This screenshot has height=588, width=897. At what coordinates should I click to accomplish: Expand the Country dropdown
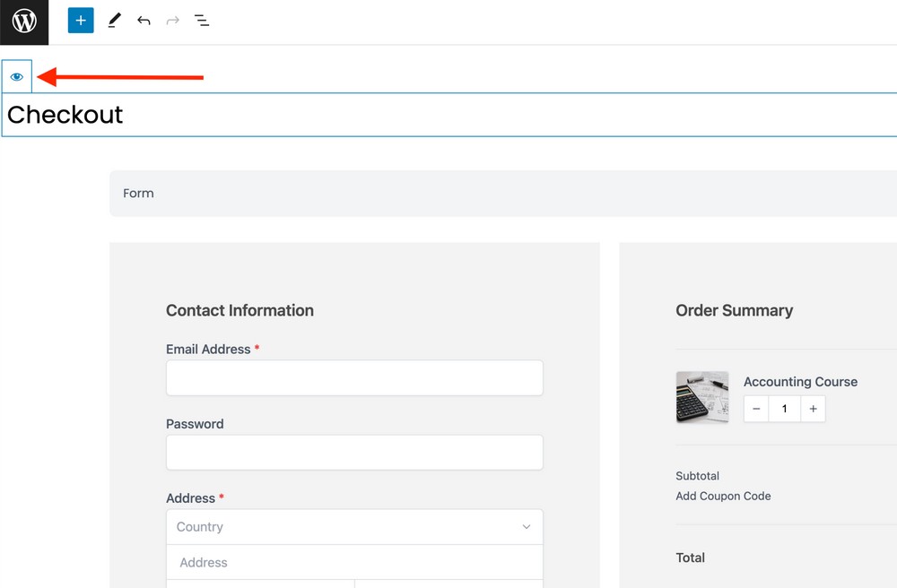pyautogui.click(x=354, y=527)
